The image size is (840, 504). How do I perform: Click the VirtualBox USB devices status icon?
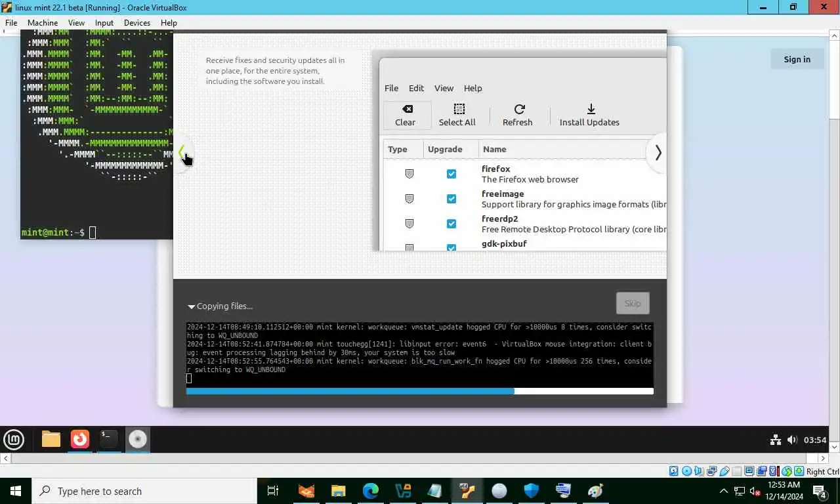(x=724, y=471)
